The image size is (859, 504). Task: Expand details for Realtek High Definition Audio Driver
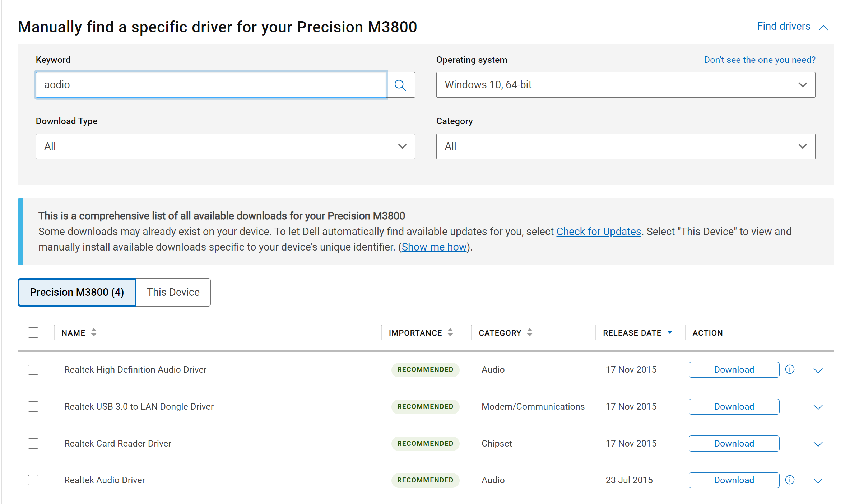tap(818, 370)
